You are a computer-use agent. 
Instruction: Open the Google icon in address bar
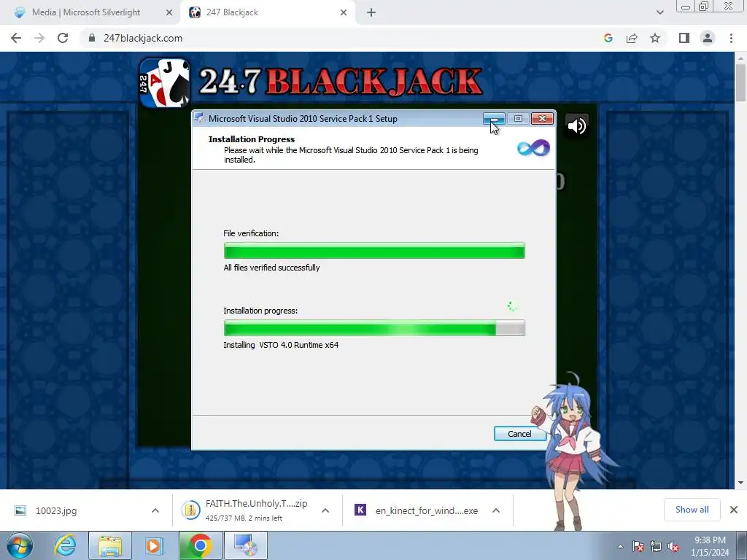[x=608, y=38]
